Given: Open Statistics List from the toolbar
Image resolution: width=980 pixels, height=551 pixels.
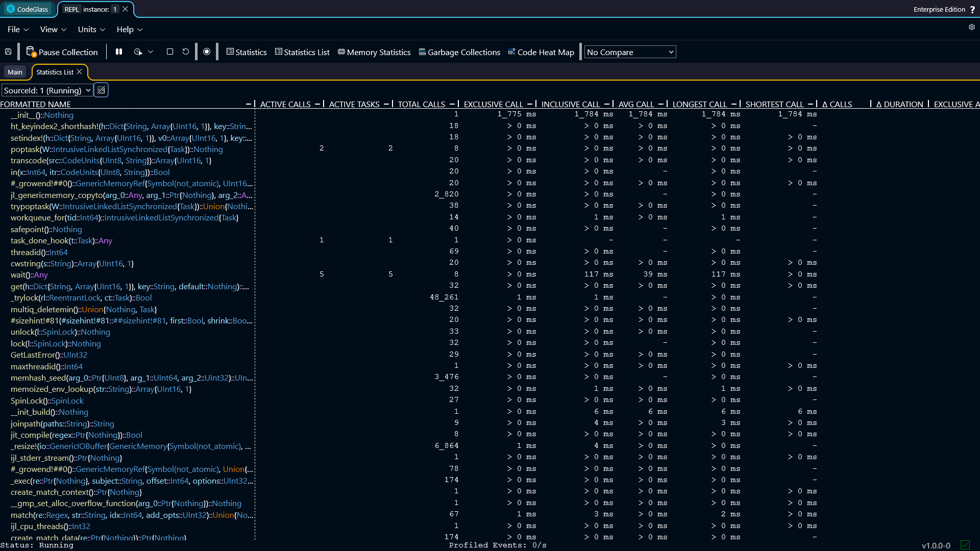Looking at the screenshot, I should [302, 52].
